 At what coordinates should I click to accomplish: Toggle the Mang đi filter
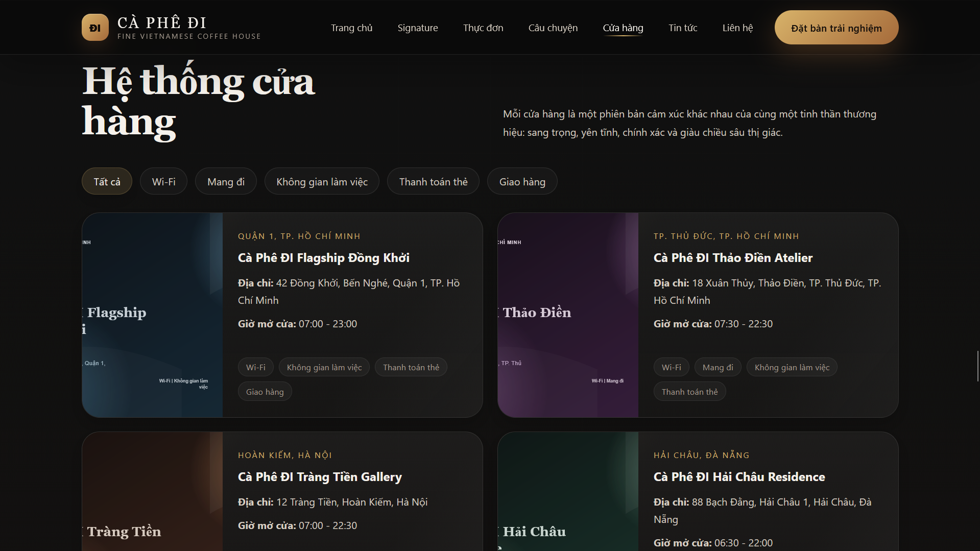point(226,182)
